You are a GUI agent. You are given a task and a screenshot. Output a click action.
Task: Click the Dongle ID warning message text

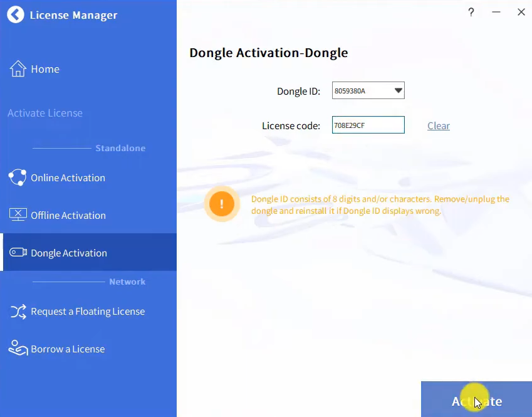[380, 205]
